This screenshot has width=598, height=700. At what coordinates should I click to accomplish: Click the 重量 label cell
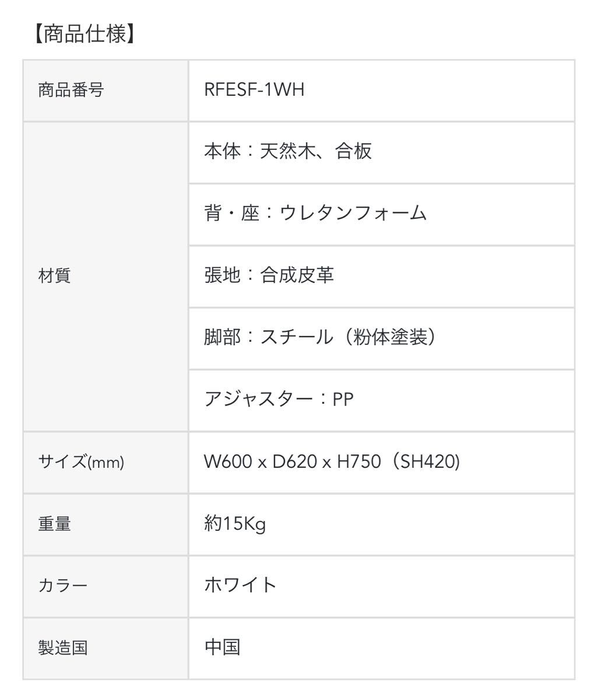coord(54,524)
